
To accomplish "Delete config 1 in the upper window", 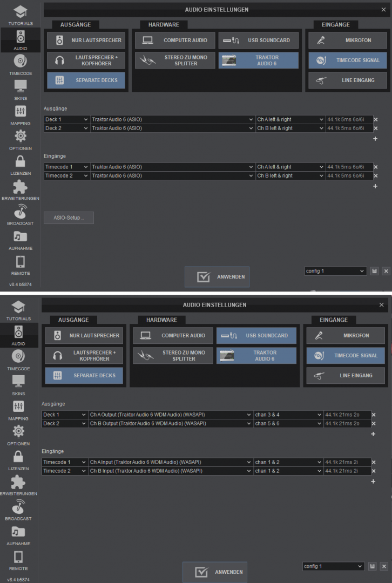I will point(386,271).
